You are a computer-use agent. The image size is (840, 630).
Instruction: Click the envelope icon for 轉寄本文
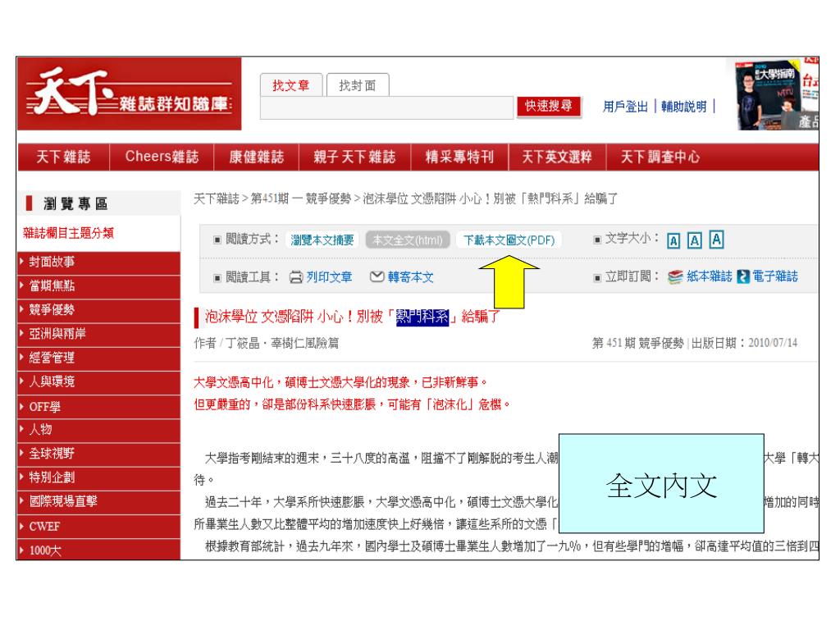[x=377, y=276]
